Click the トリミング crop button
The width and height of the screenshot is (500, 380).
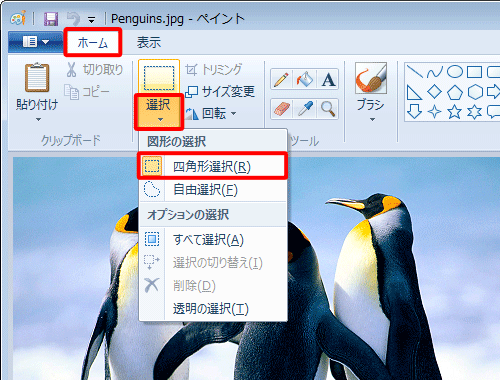(214, 70)
